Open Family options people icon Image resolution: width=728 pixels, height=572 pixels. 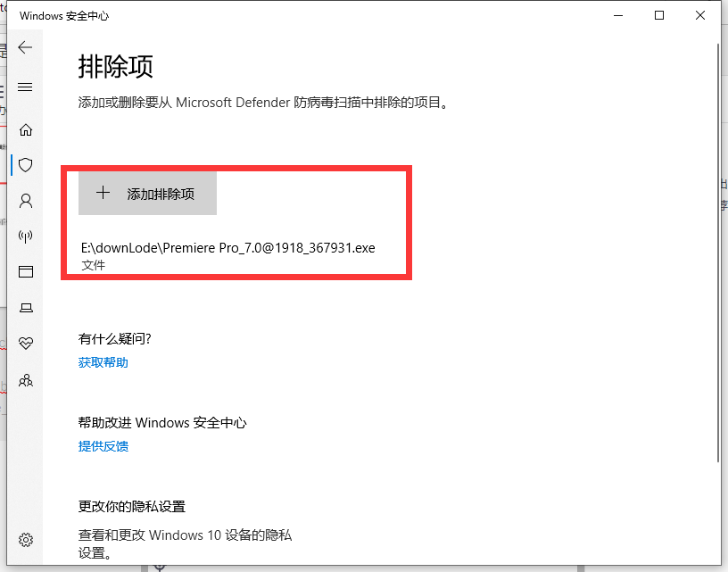(x=26, y=380)
